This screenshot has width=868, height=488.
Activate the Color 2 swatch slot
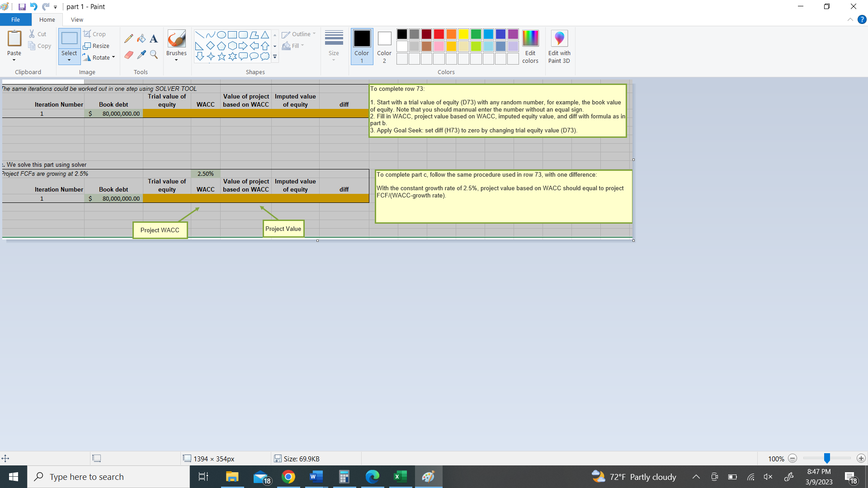click(384, 47)
